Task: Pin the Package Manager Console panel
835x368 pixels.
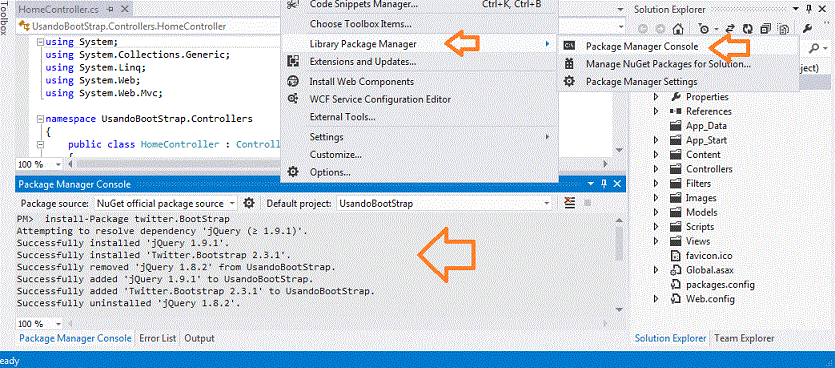Action: click(604, 184)
